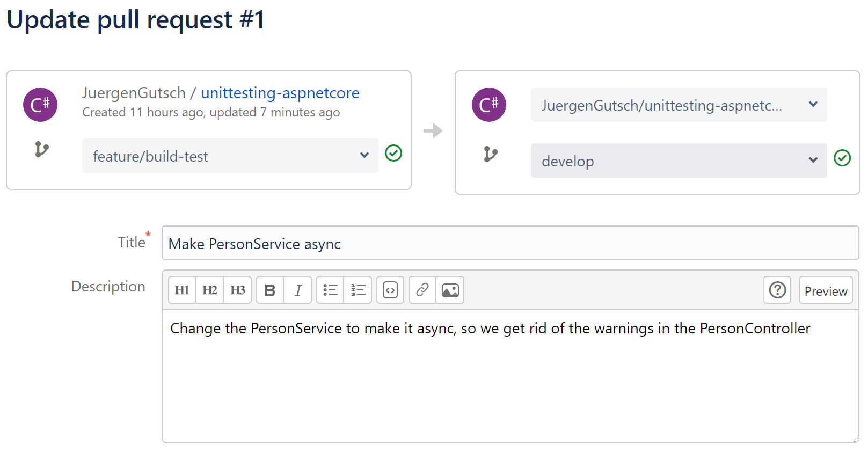868x452 pixels.
Task: Apply Heading 3 formatting to the description
Action: point(237,290)
